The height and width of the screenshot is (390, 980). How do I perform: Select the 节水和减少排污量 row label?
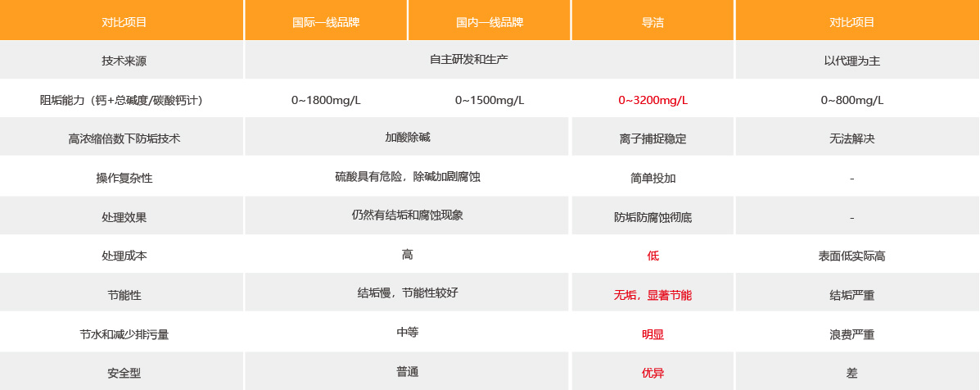(124, 334)
